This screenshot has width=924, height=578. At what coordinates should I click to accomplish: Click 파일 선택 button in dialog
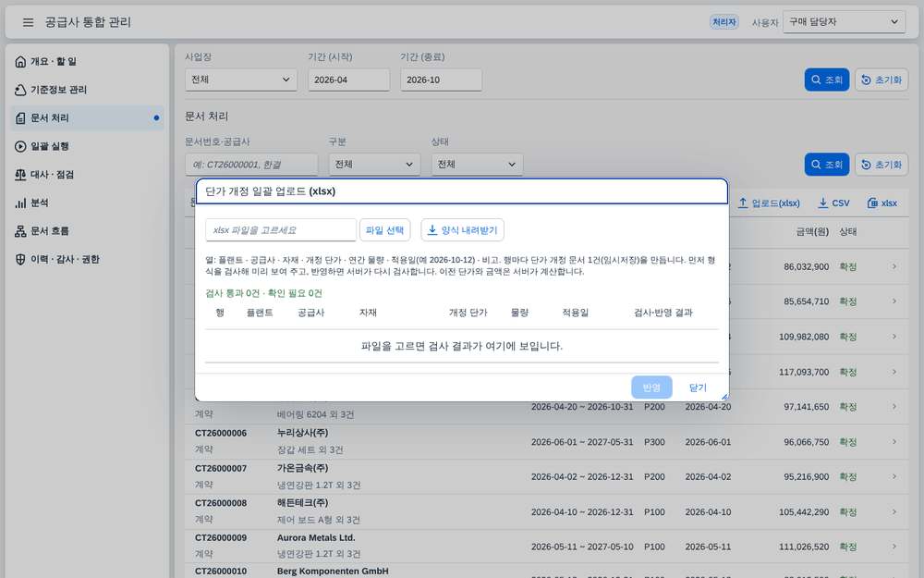pyautogui.click(x=384, y=230)
